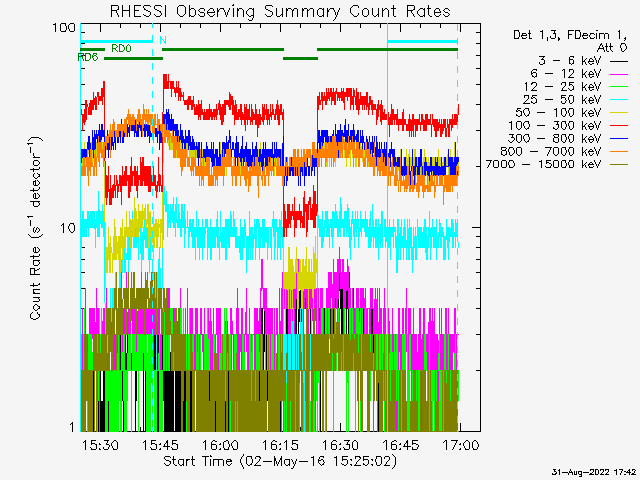The width and height of the screenshot is (640, 480).
Task: Click the 800 - 7000 keV legend label
Action: (551, 151)
